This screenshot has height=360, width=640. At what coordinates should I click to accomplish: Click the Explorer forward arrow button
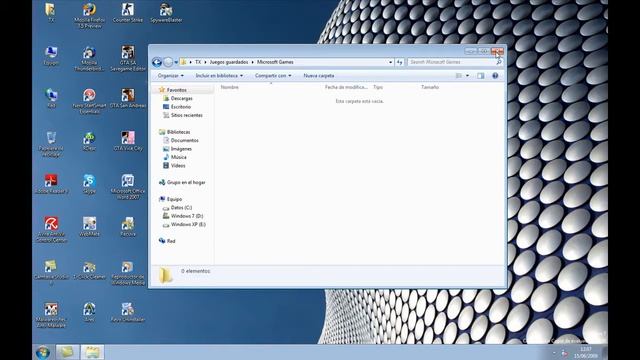[168, 62]
